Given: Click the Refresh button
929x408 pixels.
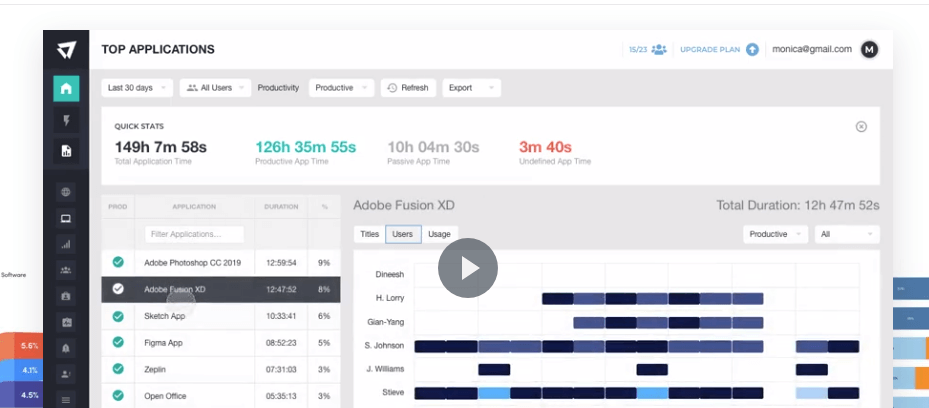Looking at the screenshot, I should click(408, 88).
